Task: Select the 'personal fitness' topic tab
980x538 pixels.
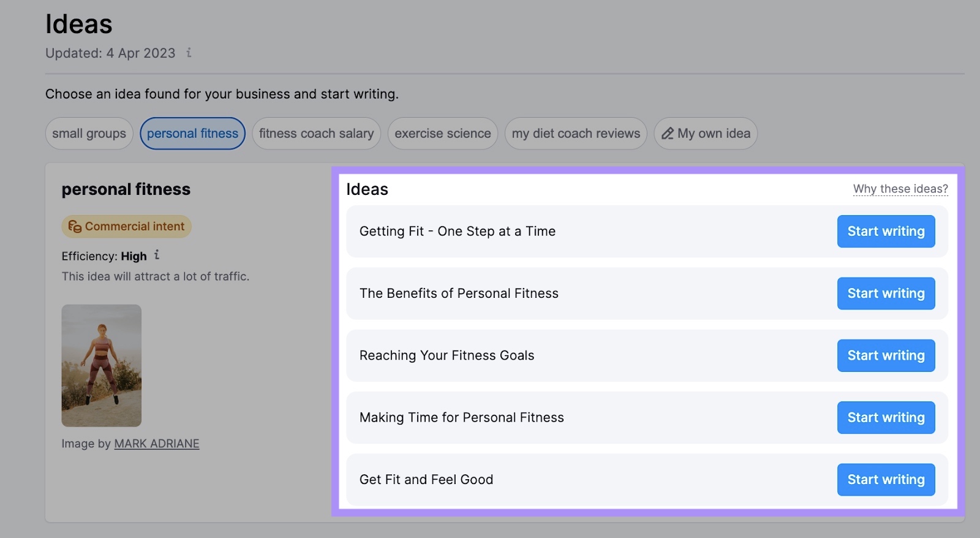Action: [192, 134]
